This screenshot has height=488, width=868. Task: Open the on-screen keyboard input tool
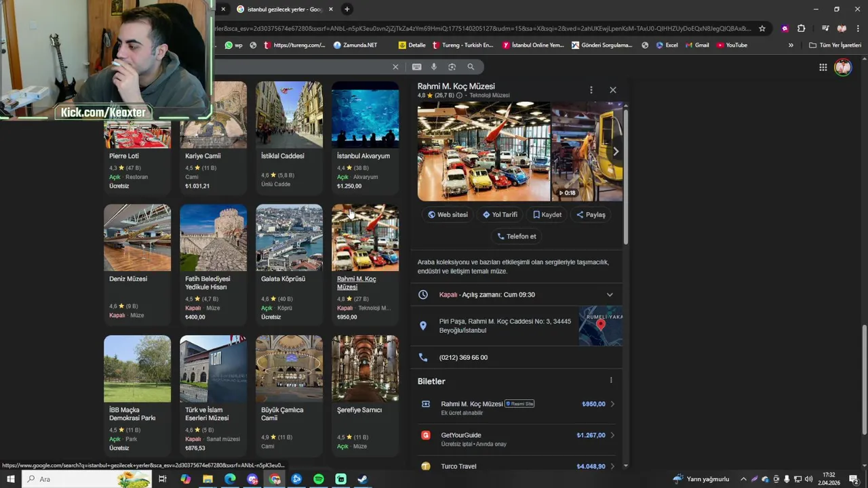[x=416, y=66]
